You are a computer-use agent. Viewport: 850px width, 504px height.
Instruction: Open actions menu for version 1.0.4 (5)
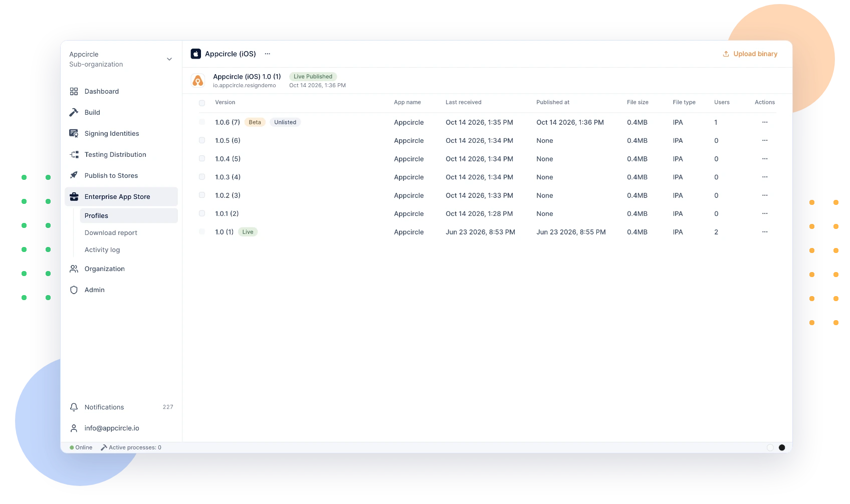coord(765,159)
